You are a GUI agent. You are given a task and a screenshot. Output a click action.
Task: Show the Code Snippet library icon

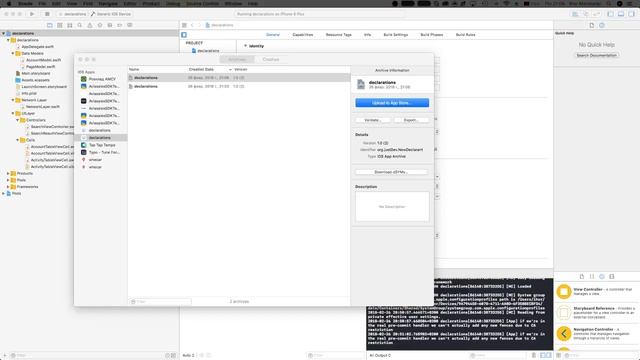[x=592, y=276]
